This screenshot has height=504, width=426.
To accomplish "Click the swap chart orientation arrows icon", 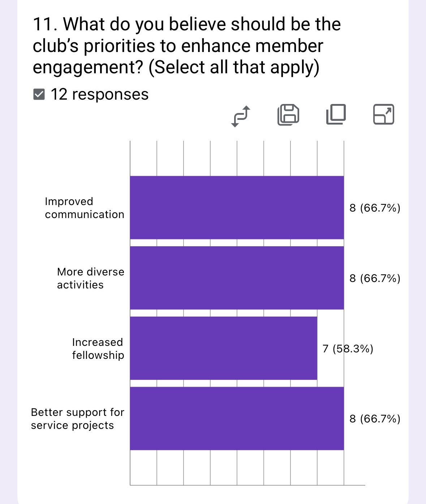I will pyautogui.click(x=240, y=116).
